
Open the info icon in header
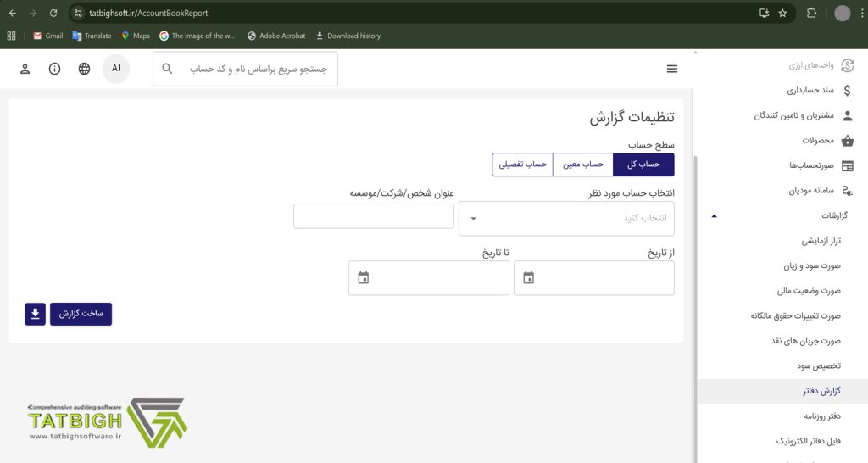pos(55,69)
